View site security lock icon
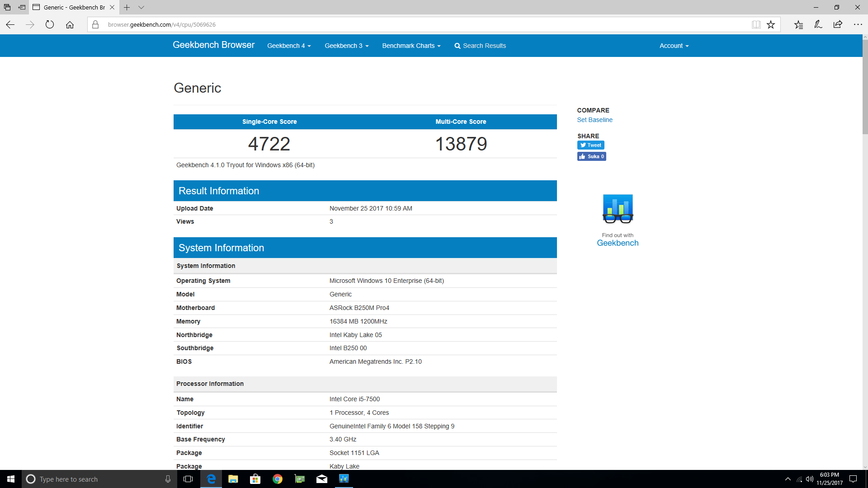868x488 pixels. coord(95,25)
